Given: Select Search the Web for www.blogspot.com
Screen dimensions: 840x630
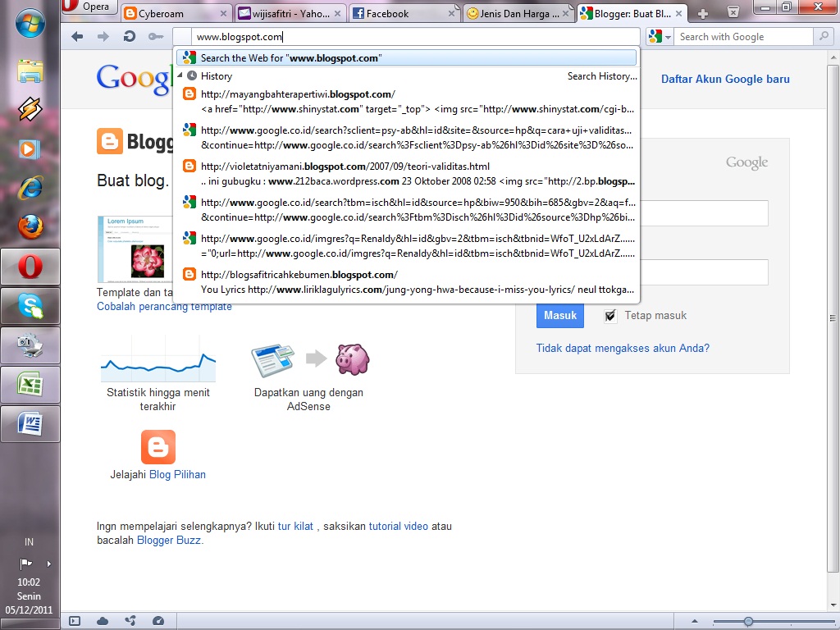Looking at the screenshot, I should point(407,58).
